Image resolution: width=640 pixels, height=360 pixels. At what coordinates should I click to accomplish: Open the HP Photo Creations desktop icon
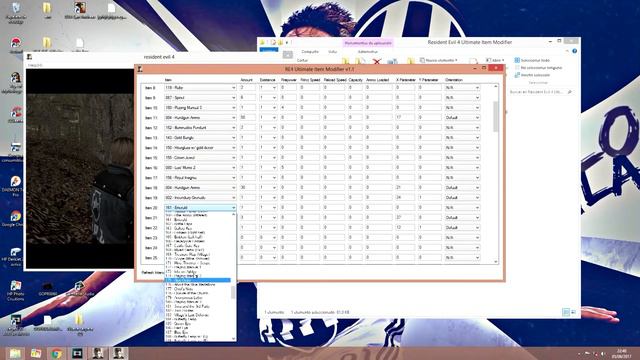click(15, 291)
